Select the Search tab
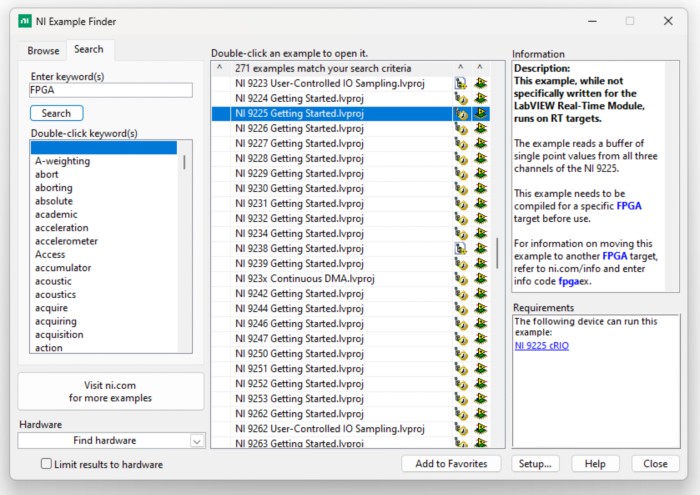The width and height of the screenshot is (700, 495). (x=89, y=49)
